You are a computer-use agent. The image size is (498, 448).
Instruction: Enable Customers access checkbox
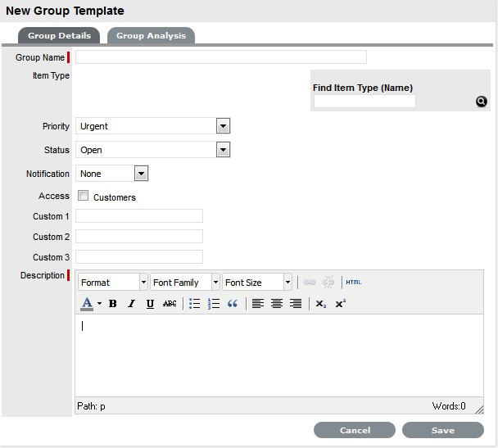(x=83, y=197)
